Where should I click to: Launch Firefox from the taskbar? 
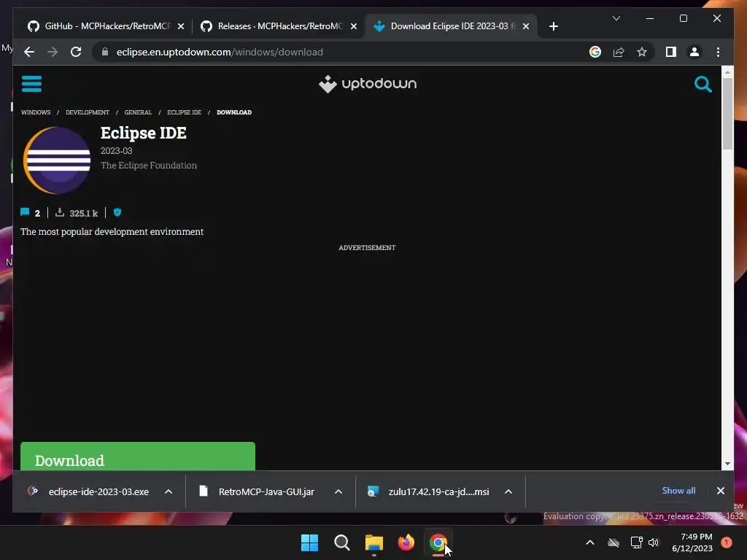(406, 542)
